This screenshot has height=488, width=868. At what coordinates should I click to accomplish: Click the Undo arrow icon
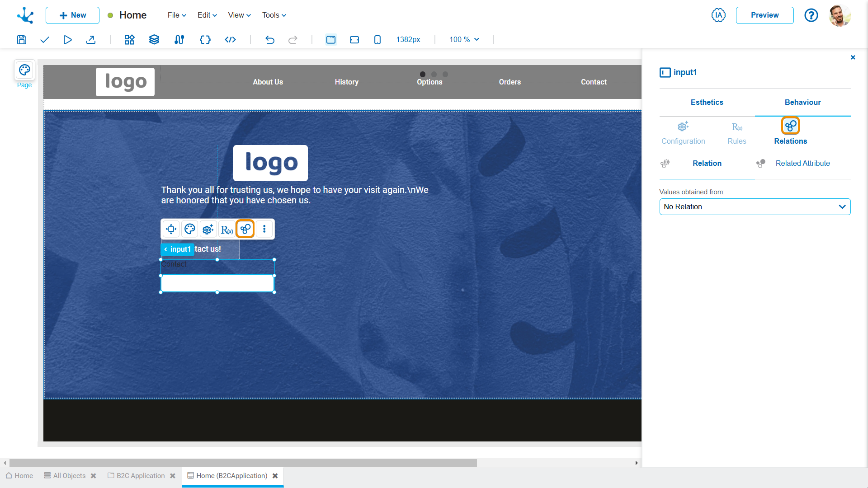[x=270, y=40]
